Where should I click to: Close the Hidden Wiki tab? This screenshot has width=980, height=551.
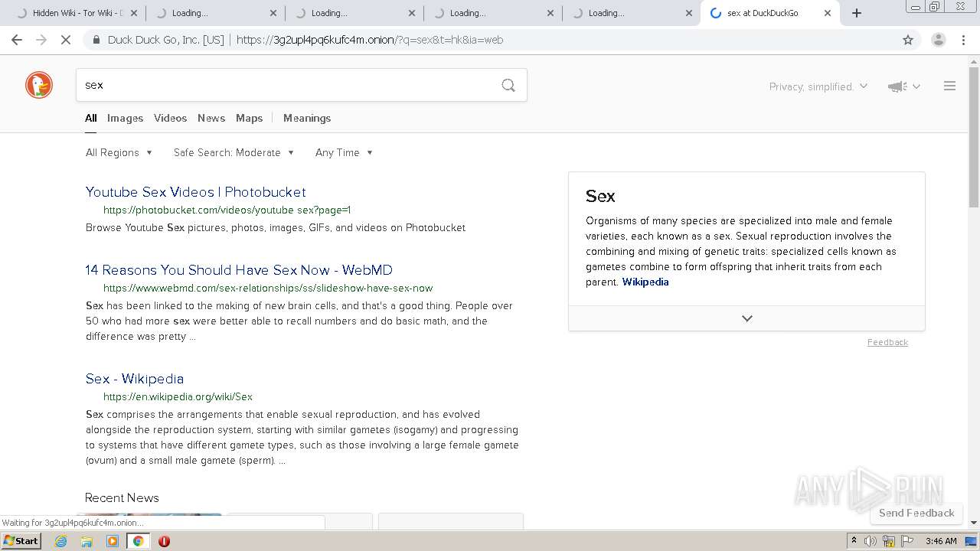tap(134, 13)
